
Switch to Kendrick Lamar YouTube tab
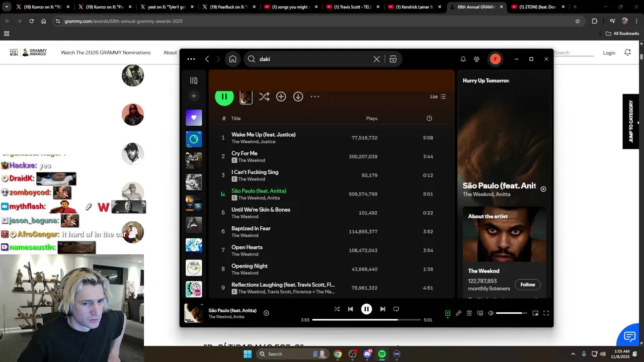click(414, 7)
